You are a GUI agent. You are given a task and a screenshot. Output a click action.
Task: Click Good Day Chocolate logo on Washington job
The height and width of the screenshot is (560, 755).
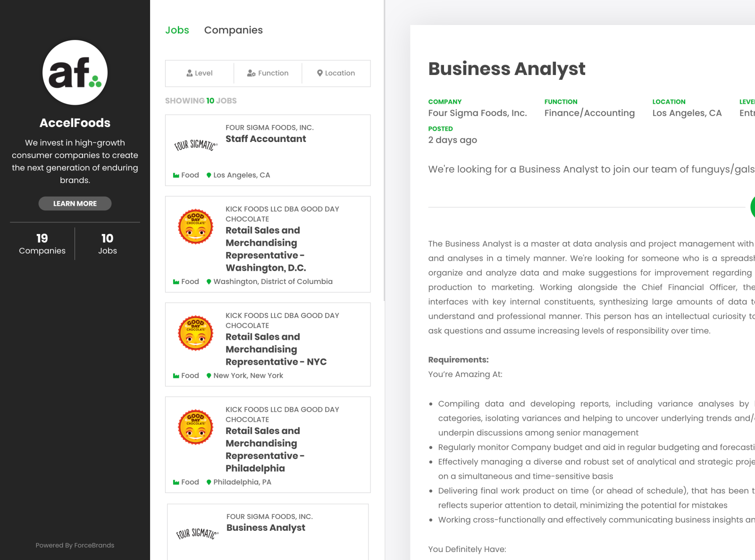coord(196,226)
